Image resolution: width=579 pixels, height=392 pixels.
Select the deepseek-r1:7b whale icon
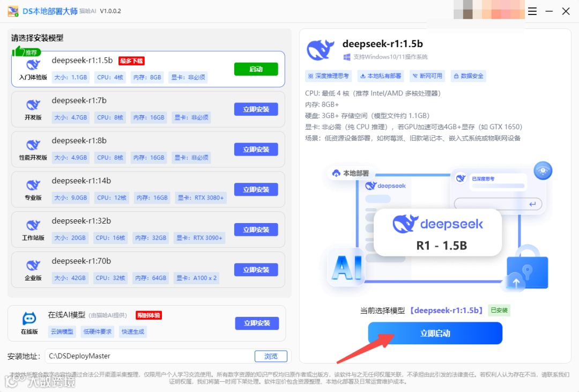[x=33, y=105]
